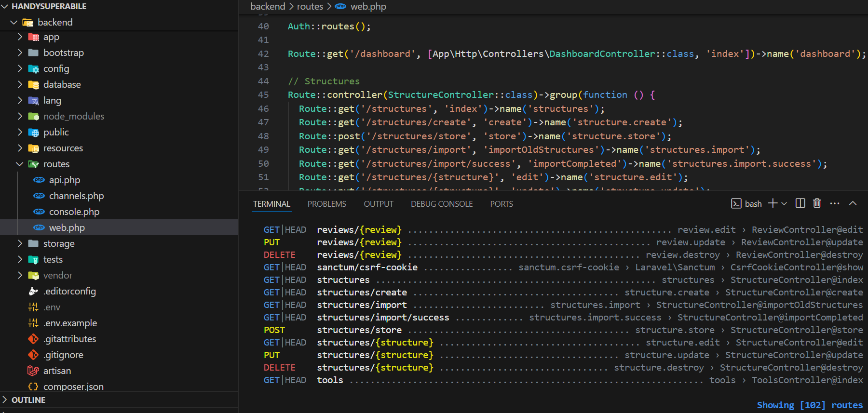Open the PORTS tab
This screenshot has width=868, height=413.
(x=502, y=204)
